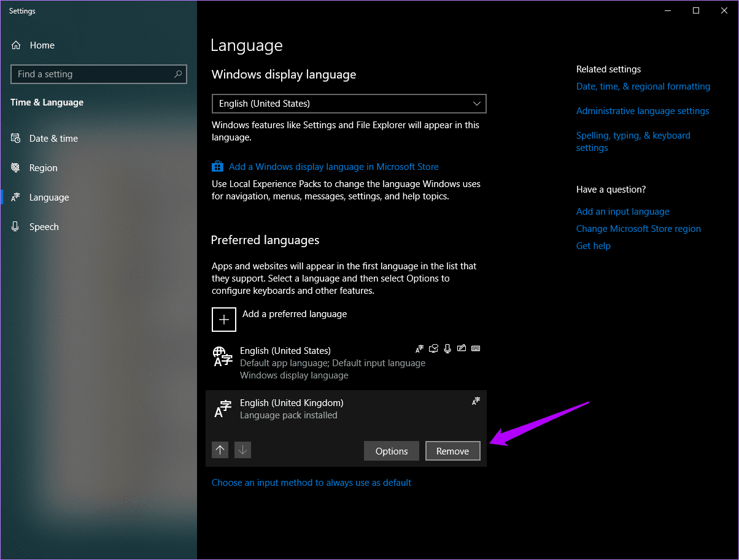739x560 pixels.
Task: Open Speech settings page
Action: click(x=44, y=227)
